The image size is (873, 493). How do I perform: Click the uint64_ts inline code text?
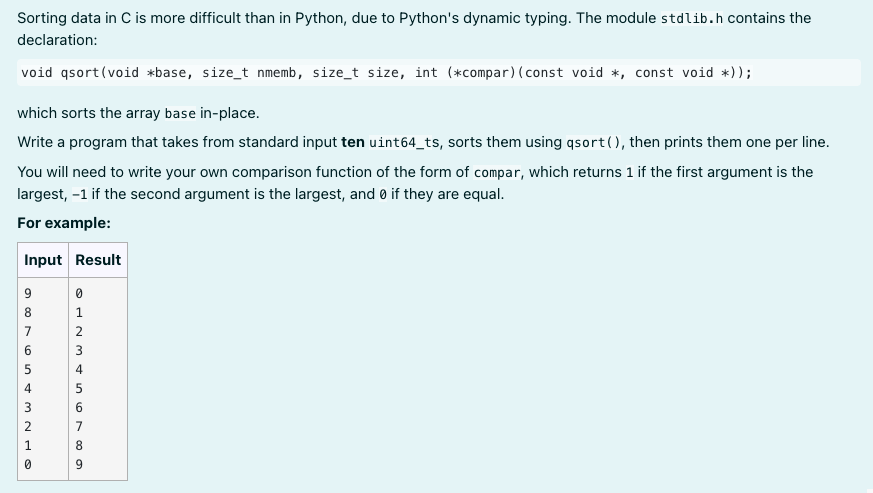tap(406, 142)
